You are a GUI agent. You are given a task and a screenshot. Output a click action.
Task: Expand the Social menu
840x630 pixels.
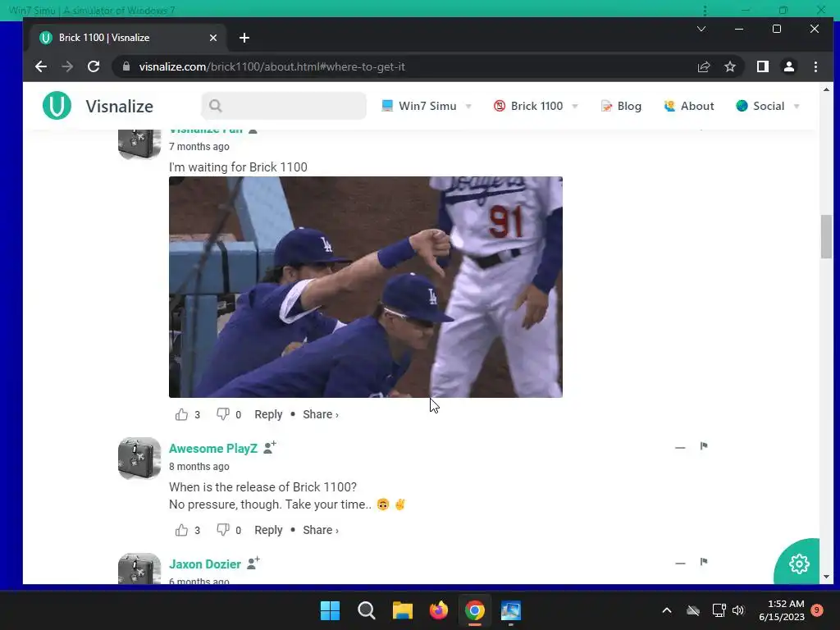[x=768, y=106]
